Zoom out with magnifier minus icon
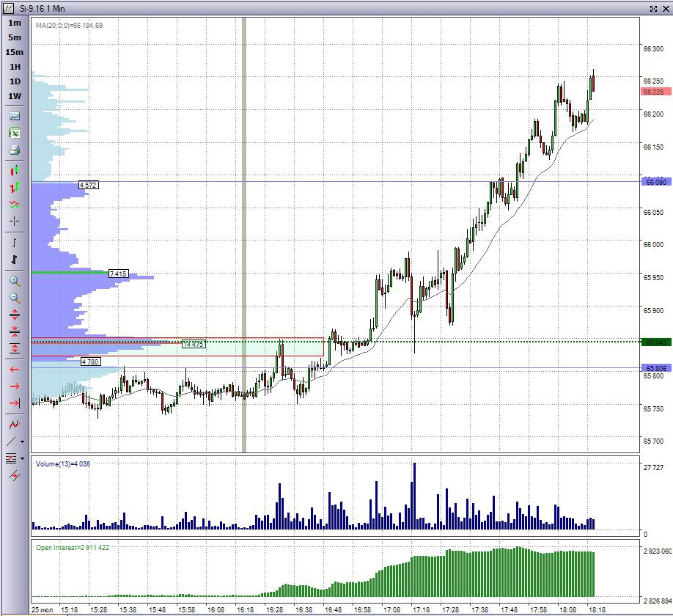This screenshot has height=616, width=673. [15, 298]
